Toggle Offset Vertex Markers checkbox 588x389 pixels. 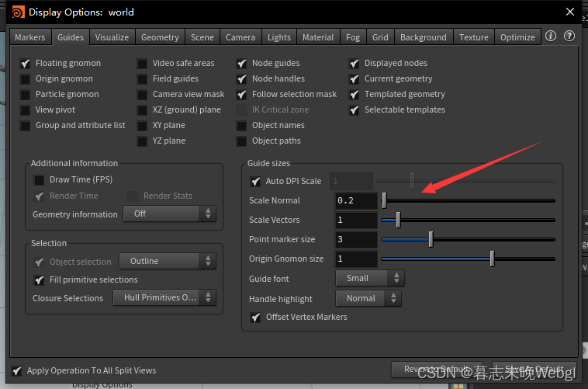255,318
